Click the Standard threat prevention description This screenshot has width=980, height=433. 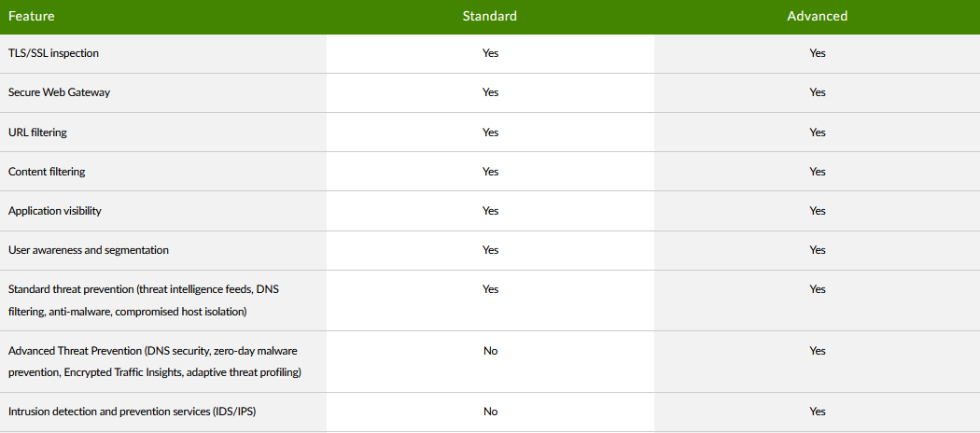coord(143,300)
